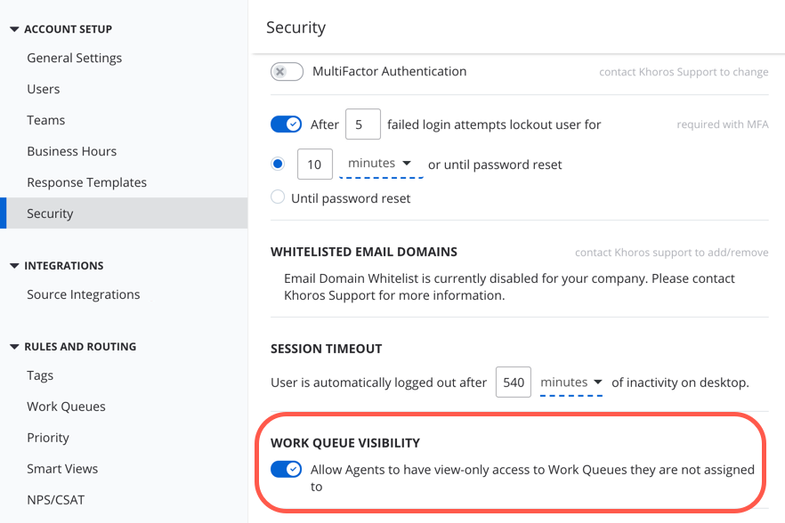This screenshot has height=523, width=785.
Task: Open Source Integrations
Action: pos(83,295)
